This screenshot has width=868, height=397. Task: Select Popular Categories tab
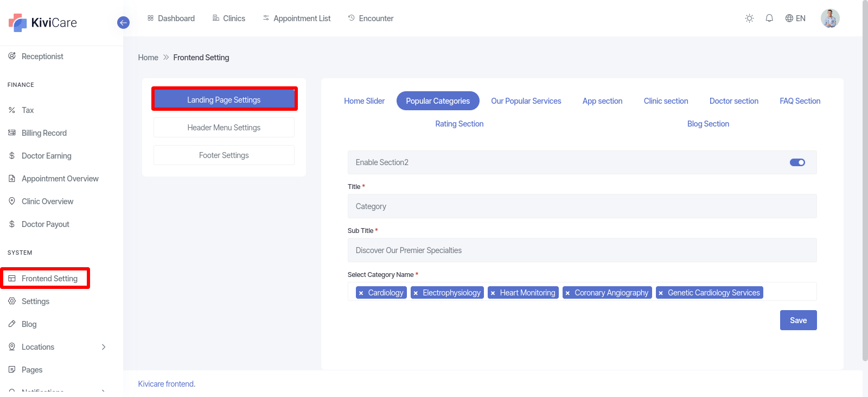pyautogui.click(x=438, y=101)
